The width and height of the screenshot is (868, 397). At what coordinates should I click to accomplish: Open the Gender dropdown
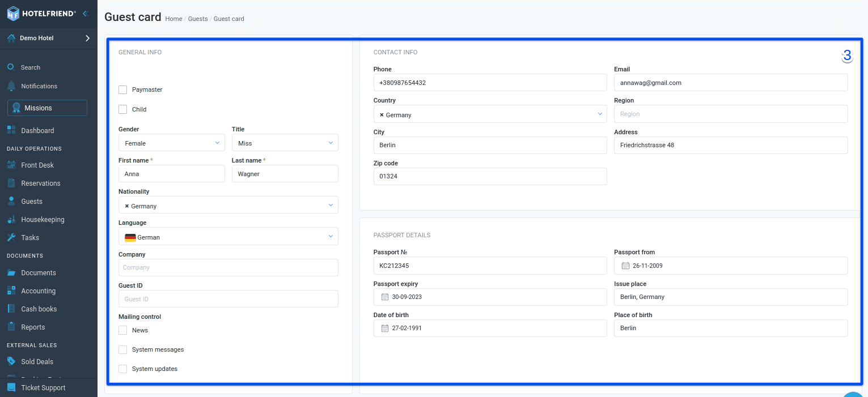172,143
